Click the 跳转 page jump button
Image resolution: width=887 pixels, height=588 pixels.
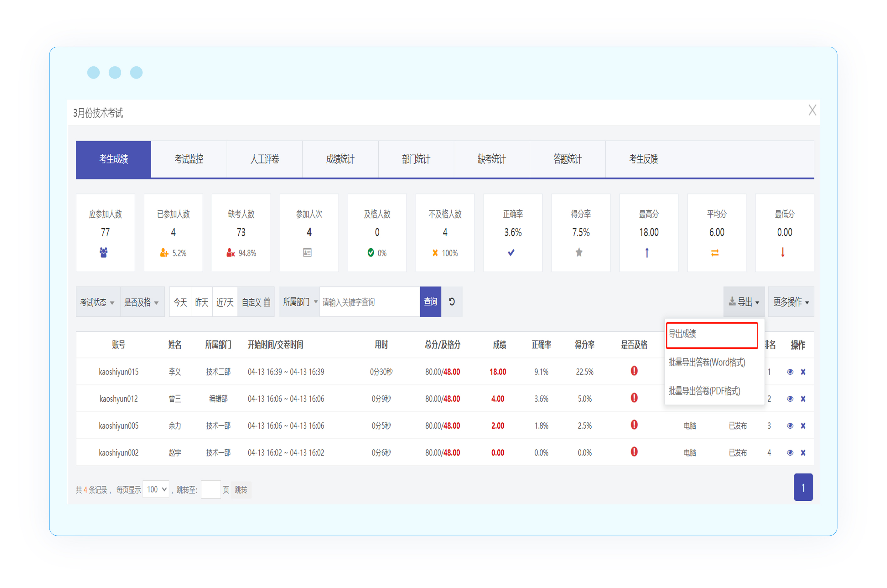pos(241,490)
